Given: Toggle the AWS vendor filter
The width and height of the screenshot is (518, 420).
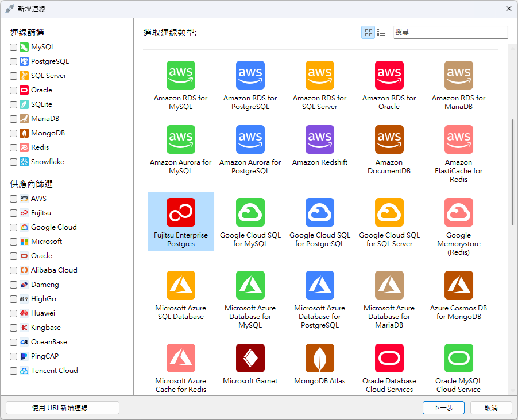Looking at the screenshot, I should [14, 199].
